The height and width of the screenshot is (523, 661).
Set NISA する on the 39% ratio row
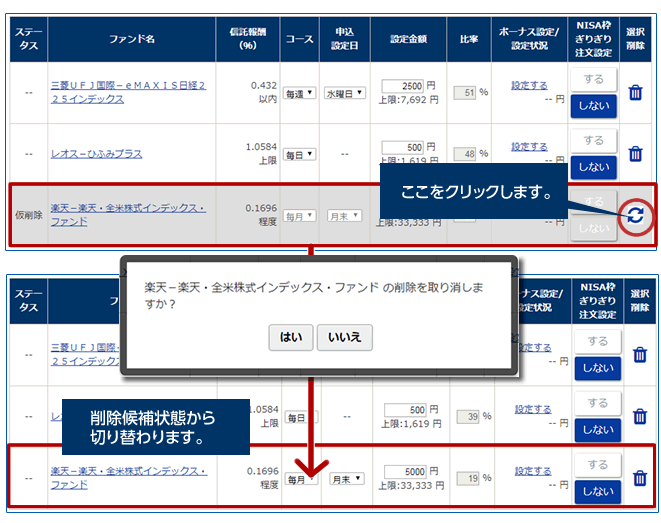pos(598,403)
